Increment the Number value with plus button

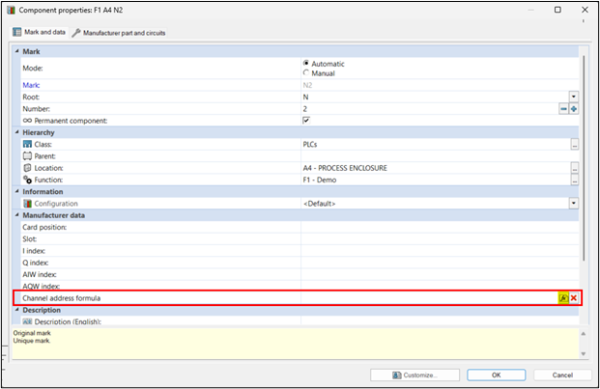(x=574, y=109)
